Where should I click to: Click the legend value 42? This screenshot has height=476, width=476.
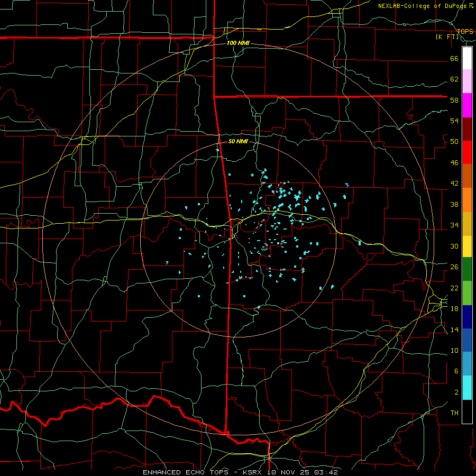pos(454,183)
